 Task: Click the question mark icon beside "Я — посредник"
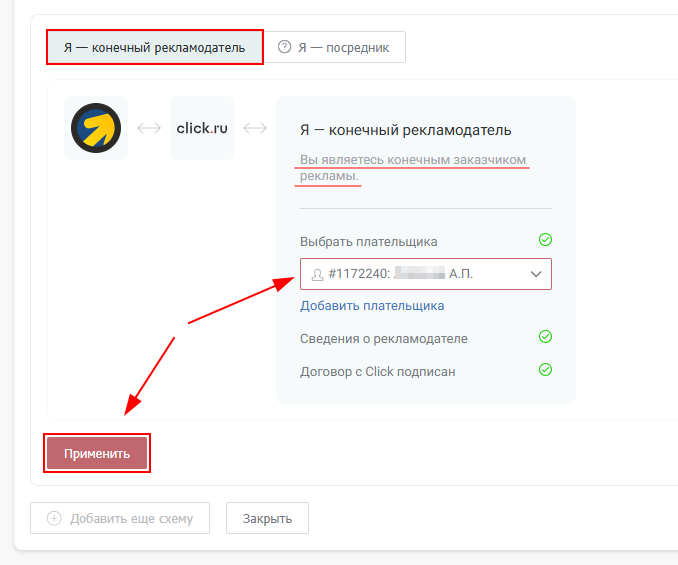[285, 47]
